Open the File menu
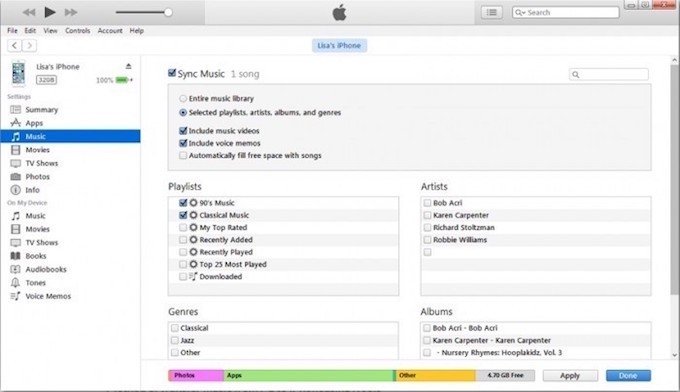The image size is (680, 392). [x=13, y=31]
